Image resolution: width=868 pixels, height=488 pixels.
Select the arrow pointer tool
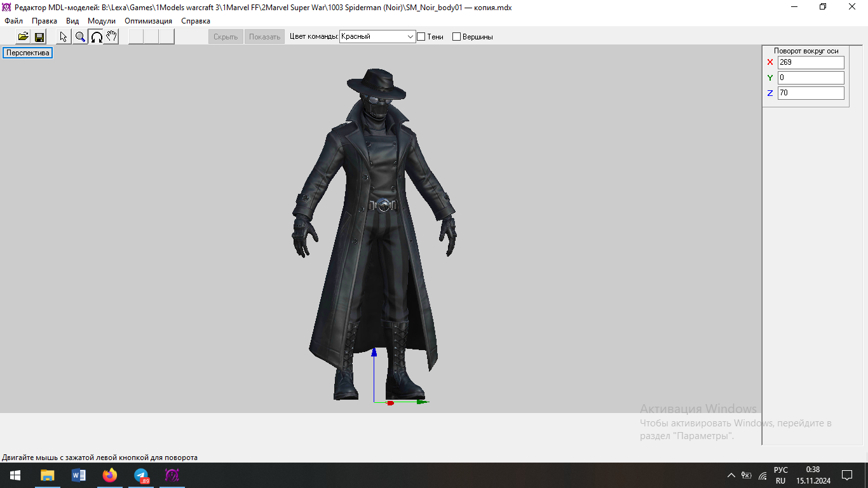[x=64, y=37]
